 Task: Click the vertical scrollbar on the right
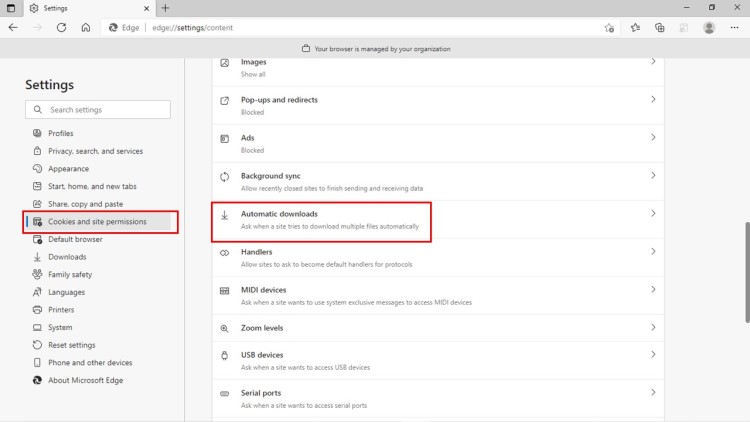pyautogui.click(x=746, y=270)
